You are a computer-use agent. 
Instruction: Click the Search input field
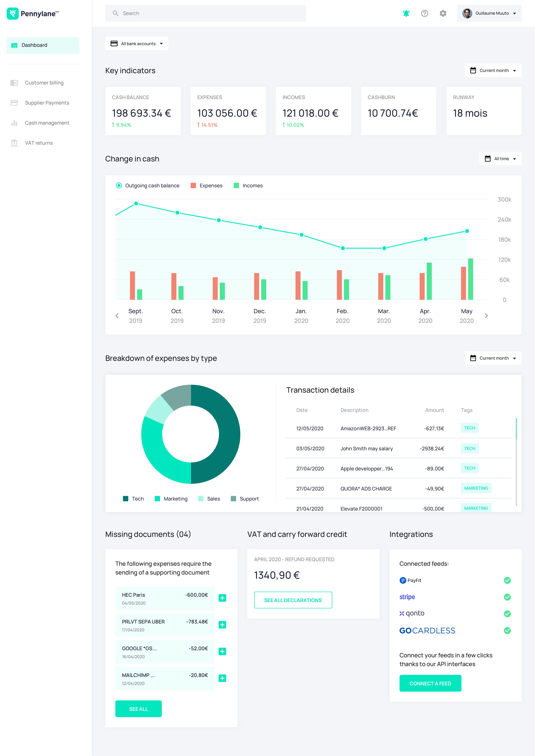point(205,13)
